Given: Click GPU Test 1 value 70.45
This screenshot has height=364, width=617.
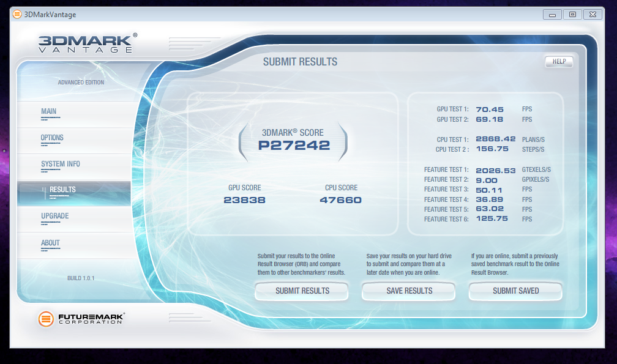Looking at the screenshot, I should (x=490, y=110).
